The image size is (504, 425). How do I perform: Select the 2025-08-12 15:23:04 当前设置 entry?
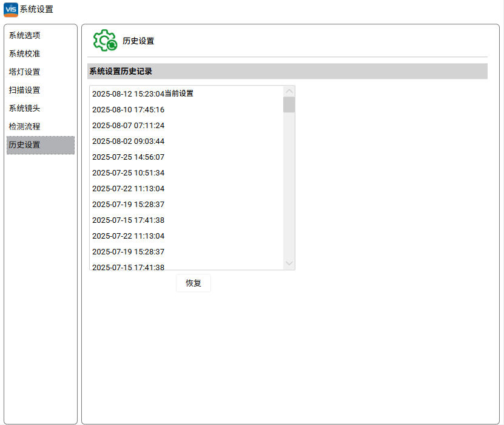coord(143,94)
